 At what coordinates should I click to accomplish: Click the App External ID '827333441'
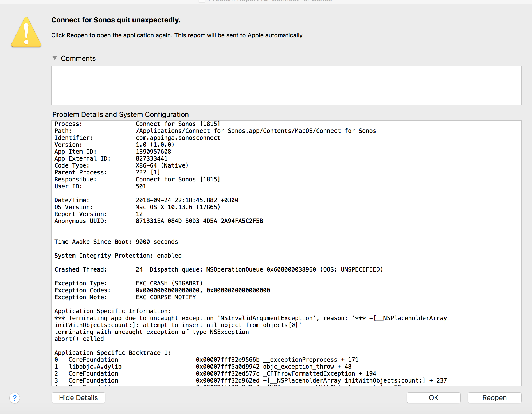[x=151, y=158]
